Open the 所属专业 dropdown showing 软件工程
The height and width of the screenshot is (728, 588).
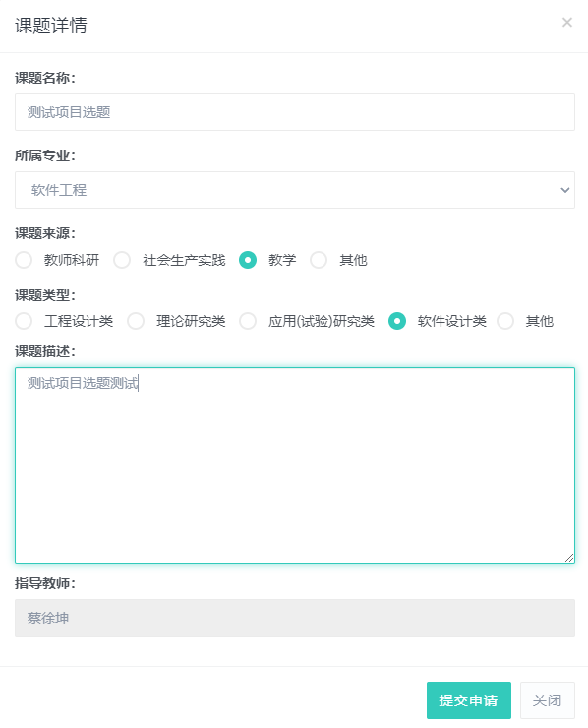295,190
